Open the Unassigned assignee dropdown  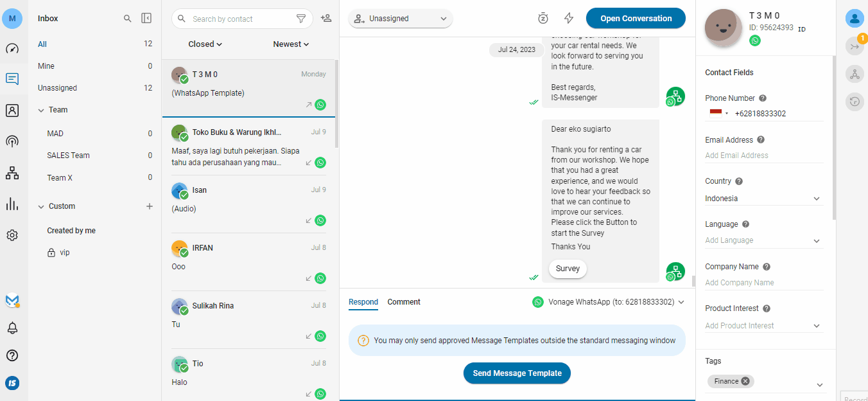point(400,19)
